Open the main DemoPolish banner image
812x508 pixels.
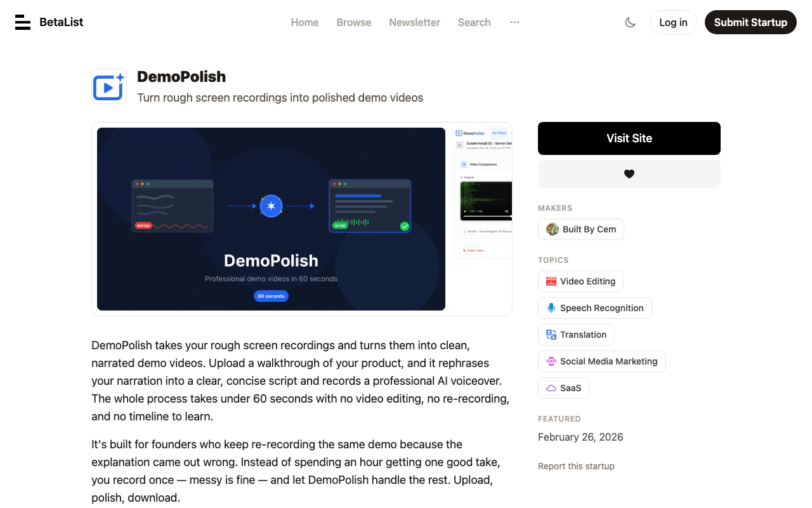(271, 219)
